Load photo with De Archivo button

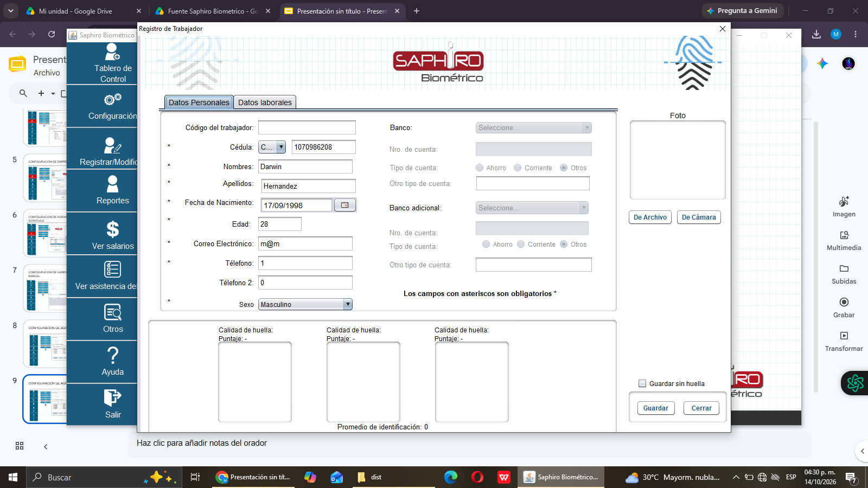(650, 217)
